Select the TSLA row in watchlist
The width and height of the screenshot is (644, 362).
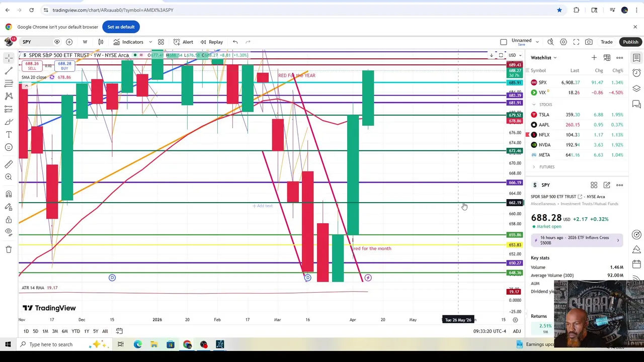577,115
